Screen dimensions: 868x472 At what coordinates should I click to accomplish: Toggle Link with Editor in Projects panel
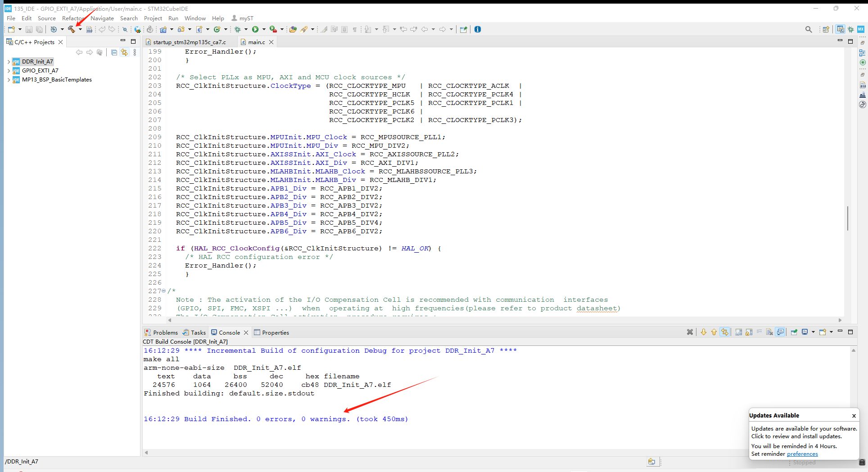click(x=124, y=53)
